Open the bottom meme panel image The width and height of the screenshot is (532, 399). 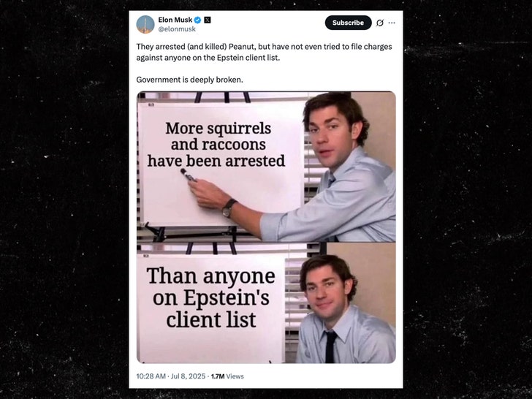(x=266, y=303)
